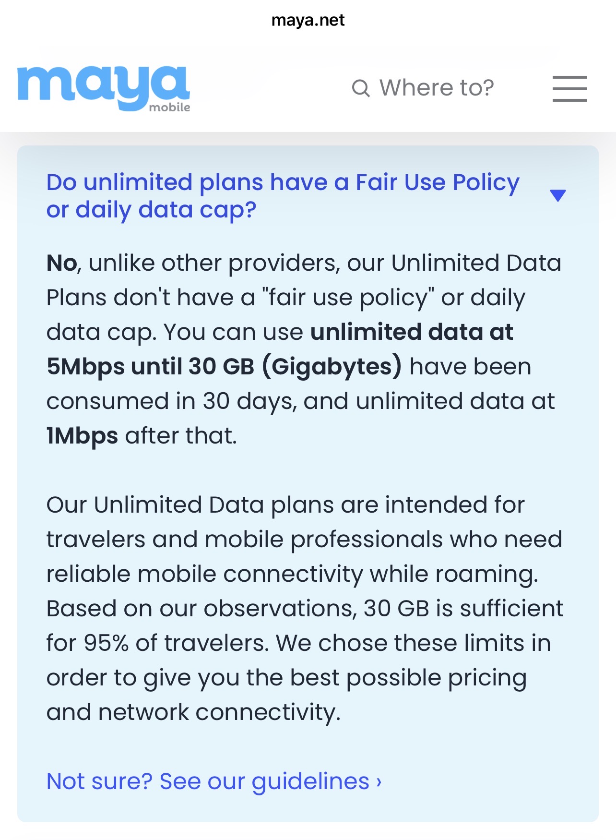616x840 pixels.
Task: Tap the maya.net address bar
Action: (308, 20)
